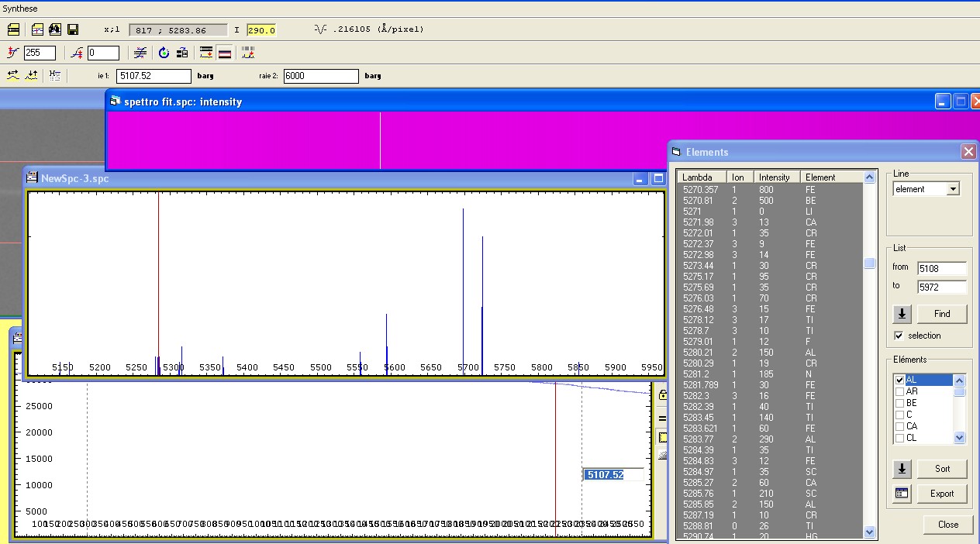The height and width of the screenshot is (544, 980).
Task: Click the 'from' field showing 5108
Action: coord(942,269)
